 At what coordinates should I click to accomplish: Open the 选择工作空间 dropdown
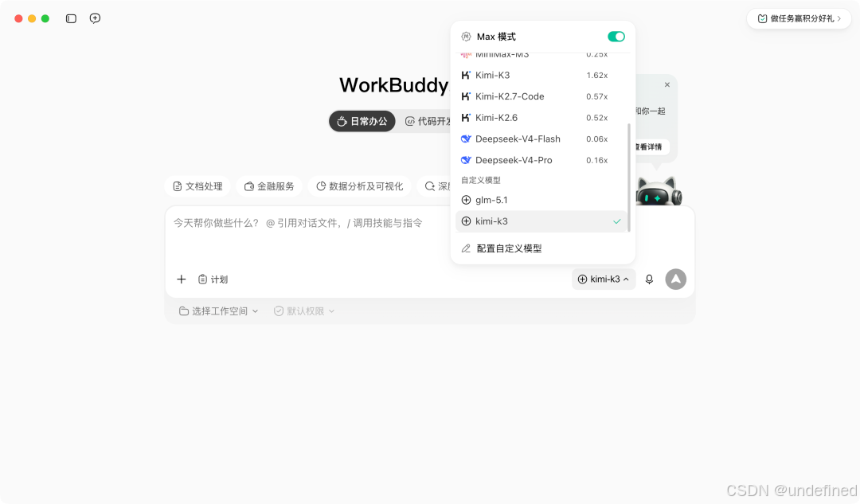(218, 311)
